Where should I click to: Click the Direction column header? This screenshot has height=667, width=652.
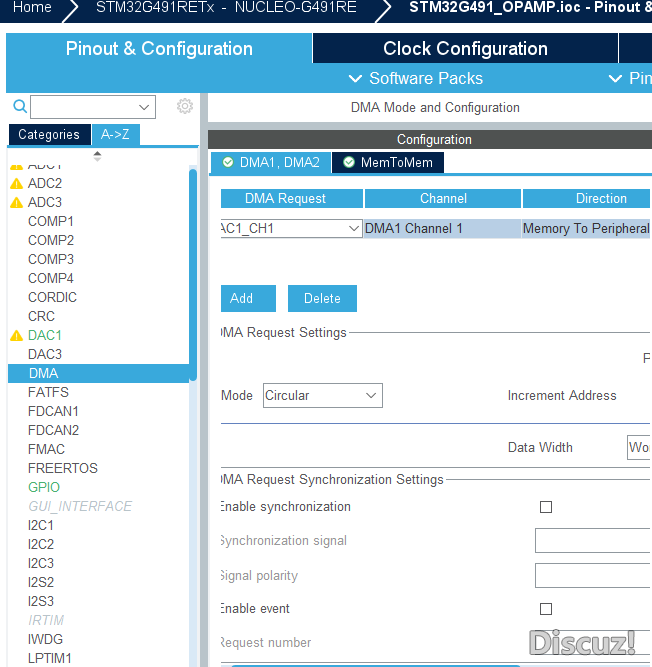point(587,199)
